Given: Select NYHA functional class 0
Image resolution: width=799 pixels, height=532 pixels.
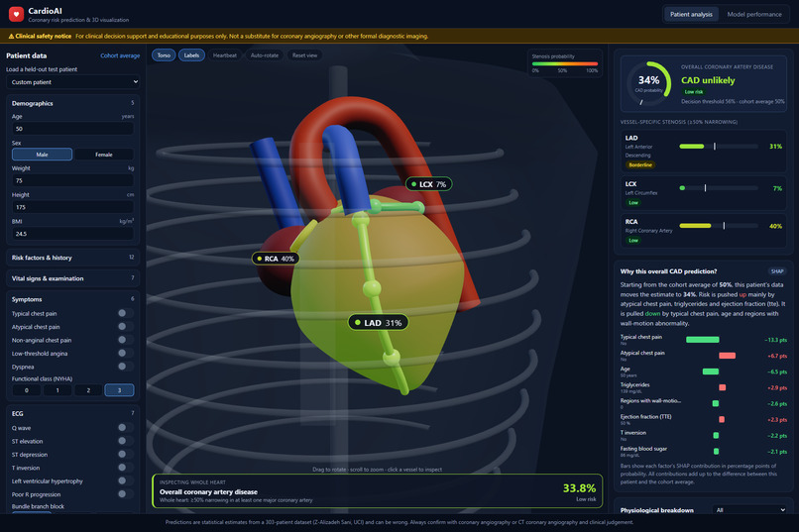Looking at the screenshot, I should pyautogui.click(x=27, y=390).
